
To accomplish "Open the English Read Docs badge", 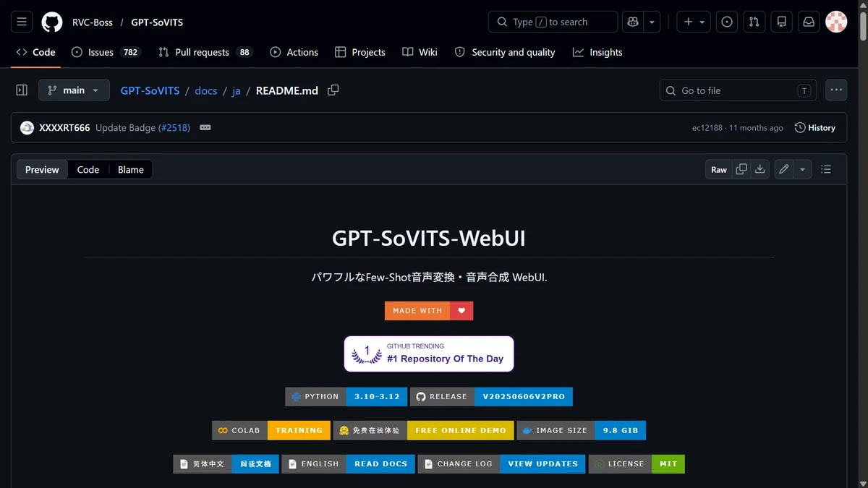I will click(348, 464).
